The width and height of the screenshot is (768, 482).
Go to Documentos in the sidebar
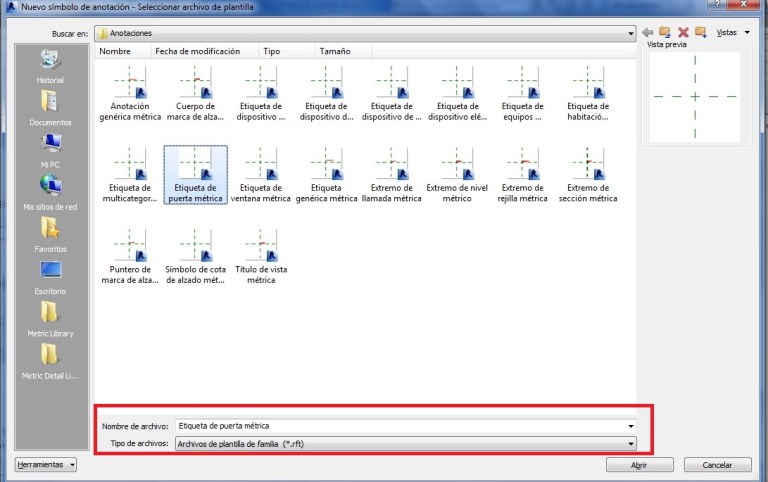pyautogui.click(x=50, y=108)
